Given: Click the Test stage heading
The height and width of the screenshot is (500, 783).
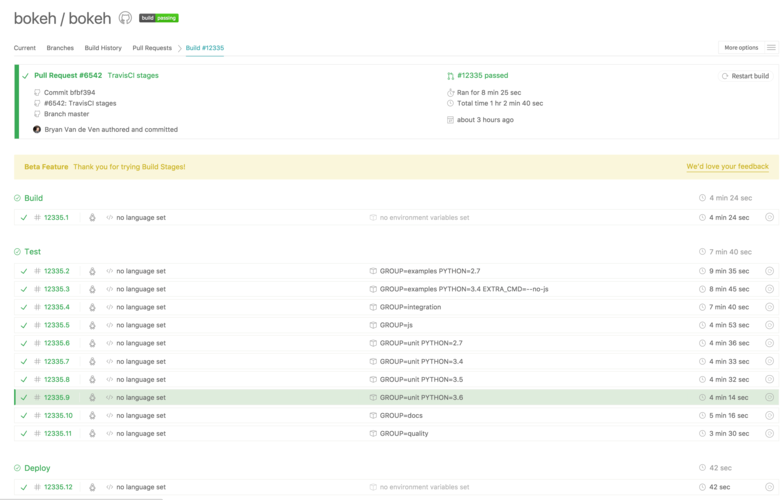Looking at the screenshot, I should click(x=32, y=252).
